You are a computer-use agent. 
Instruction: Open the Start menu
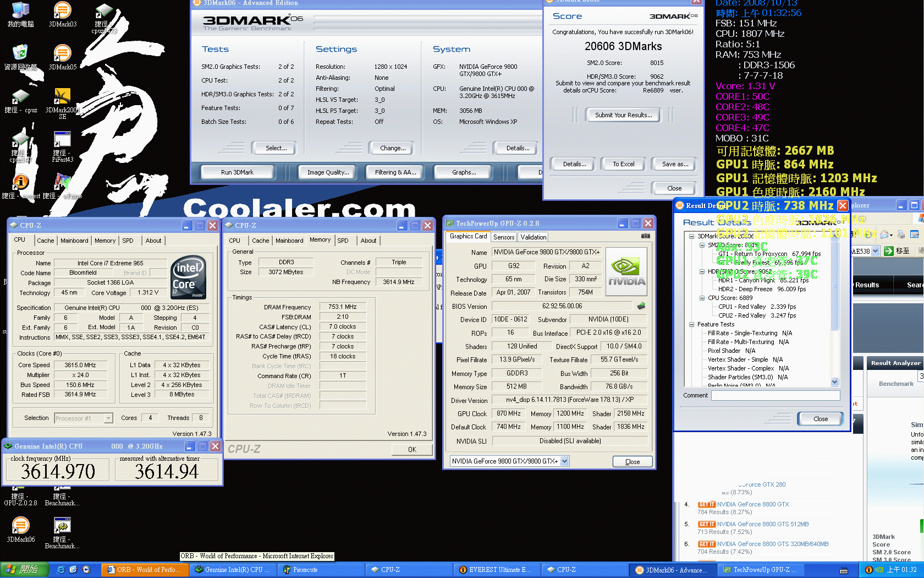(24, 570)
